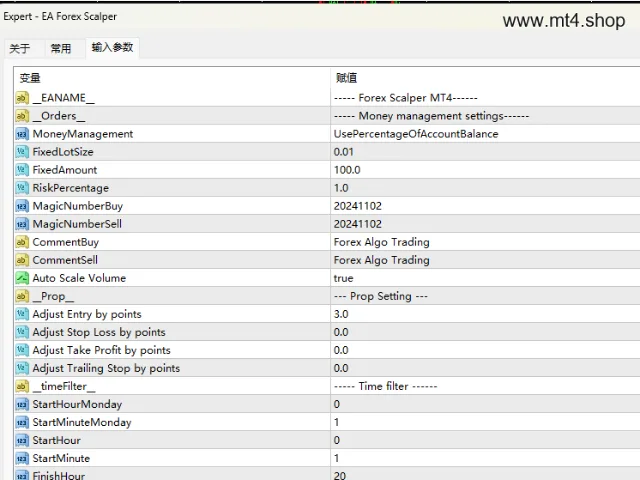Screen dimensions: 640x480
Task: Click the icon beside Adjust Stop Loss by points
Action: [22, 332]
